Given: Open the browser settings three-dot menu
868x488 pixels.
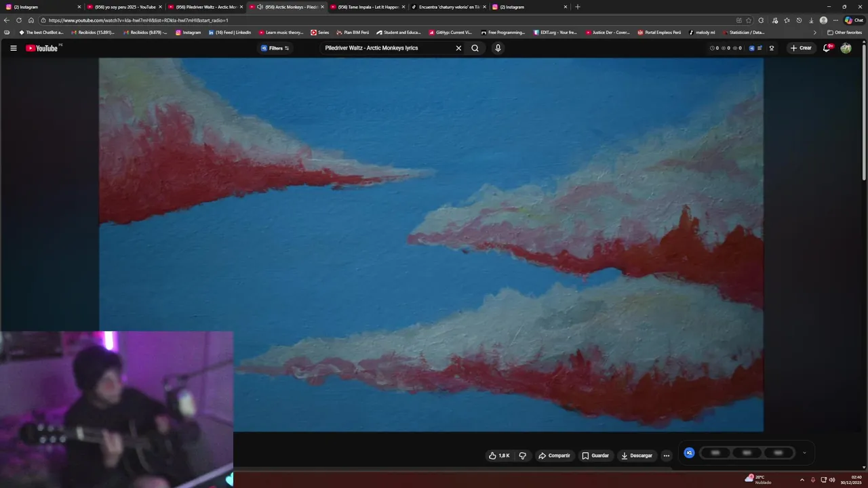Looking at the screenshot, I should tap(835, 20).
